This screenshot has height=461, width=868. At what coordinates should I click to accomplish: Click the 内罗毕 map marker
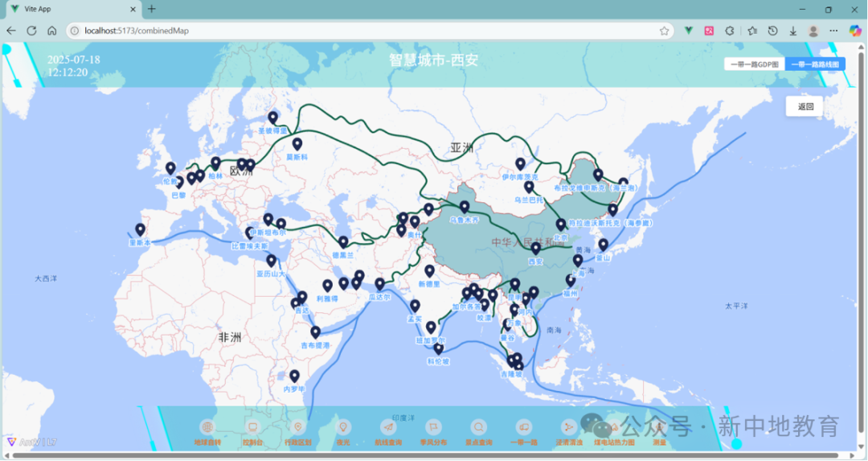[x=294, y=377]
